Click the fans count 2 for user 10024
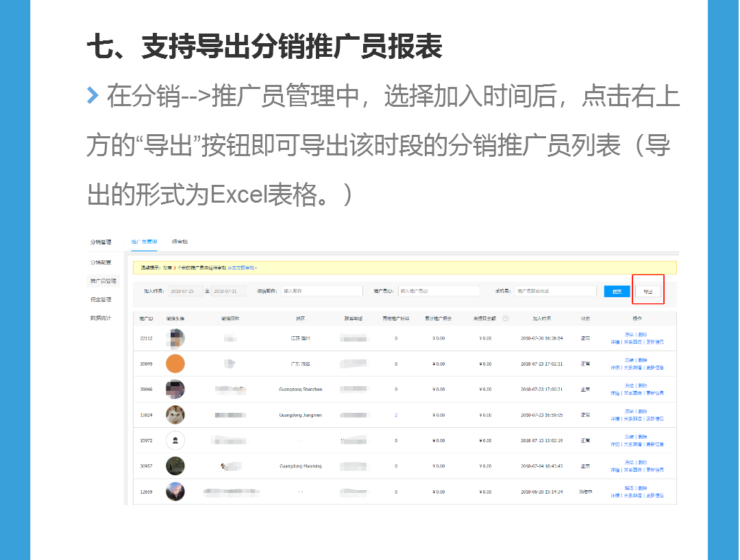The height and width of the screenshot is (560, 740). pos(396,415)
